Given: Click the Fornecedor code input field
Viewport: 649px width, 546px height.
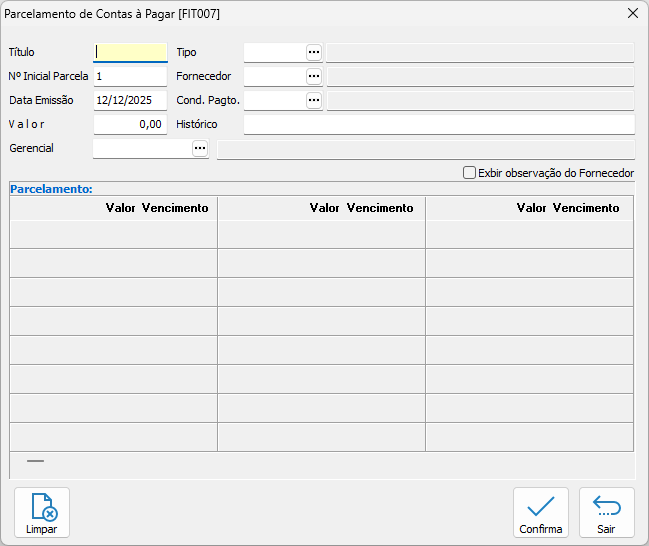Looking at the screenshot, I should click(274, 76).
